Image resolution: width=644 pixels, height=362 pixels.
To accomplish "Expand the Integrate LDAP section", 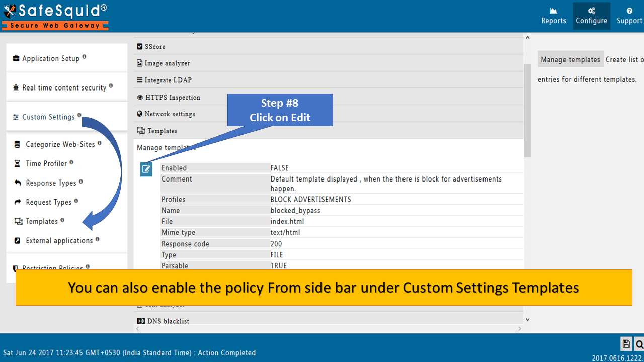I will (x=329, y=80).
